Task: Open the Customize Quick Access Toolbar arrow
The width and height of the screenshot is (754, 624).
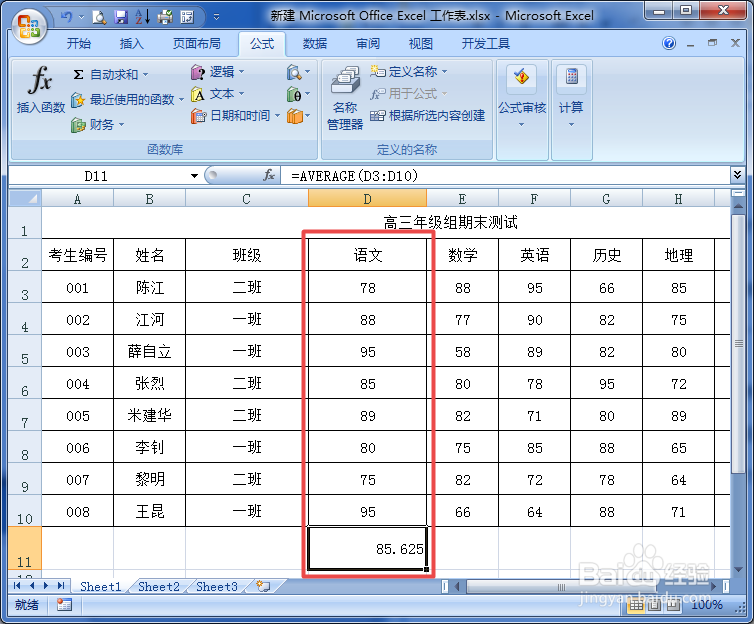Action: point(216,17)
